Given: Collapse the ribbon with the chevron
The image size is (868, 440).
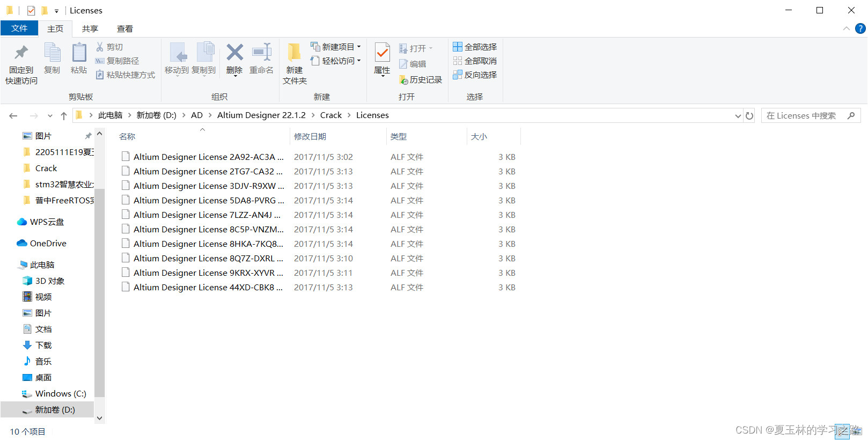Looking at the screenshot, I should (846, 28).
